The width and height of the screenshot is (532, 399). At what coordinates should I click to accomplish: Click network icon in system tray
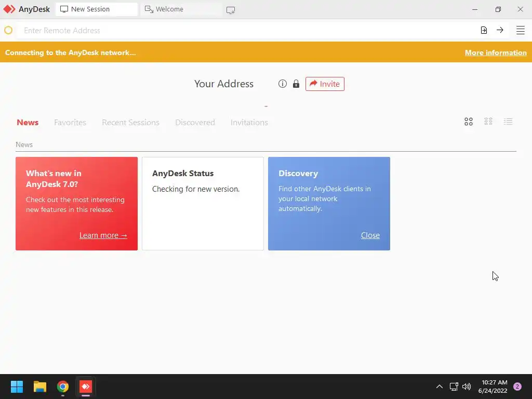click(454, 387)
